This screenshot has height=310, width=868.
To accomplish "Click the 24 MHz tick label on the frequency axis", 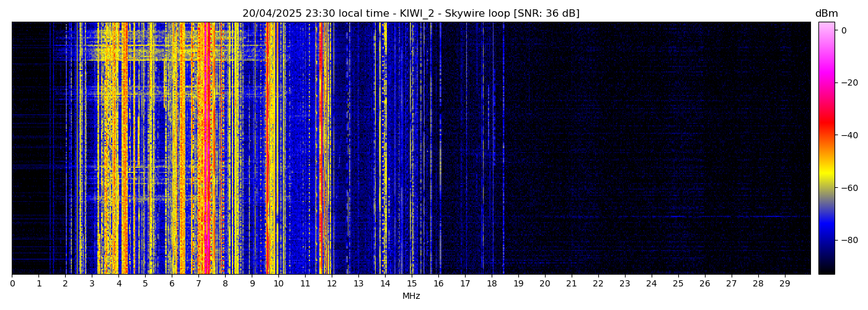I will click(652, 284).
